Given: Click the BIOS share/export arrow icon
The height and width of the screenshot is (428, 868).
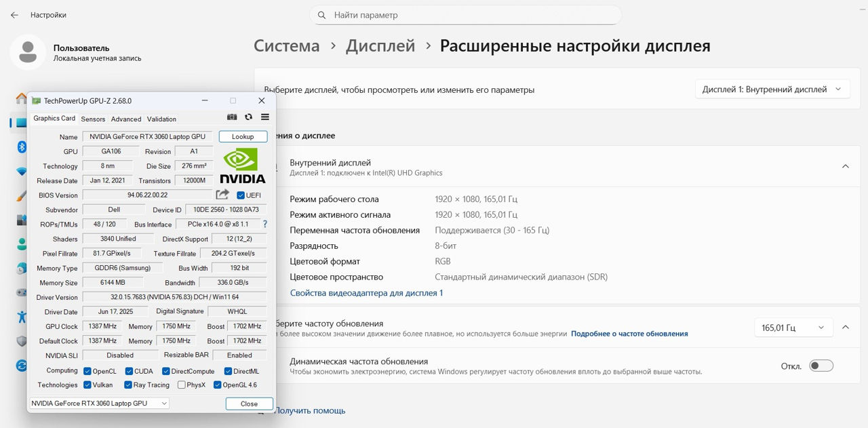Looking at the screenshot, I should click(222, 195).
